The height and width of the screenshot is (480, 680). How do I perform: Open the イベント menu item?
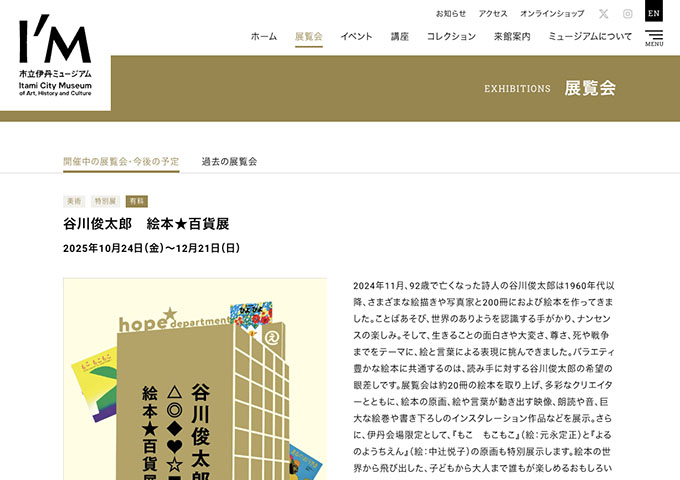[x=356, y=37]
